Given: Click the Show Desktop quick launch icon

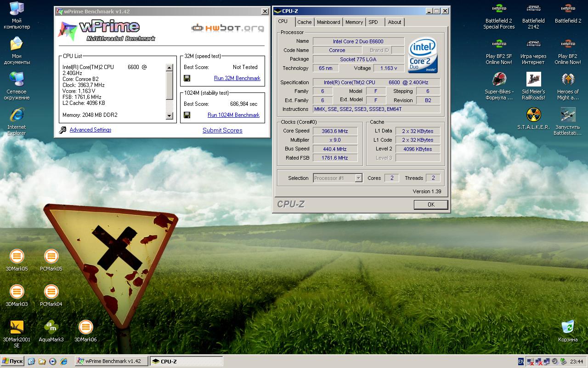Looking at the screenshot, I should point(31,362).
